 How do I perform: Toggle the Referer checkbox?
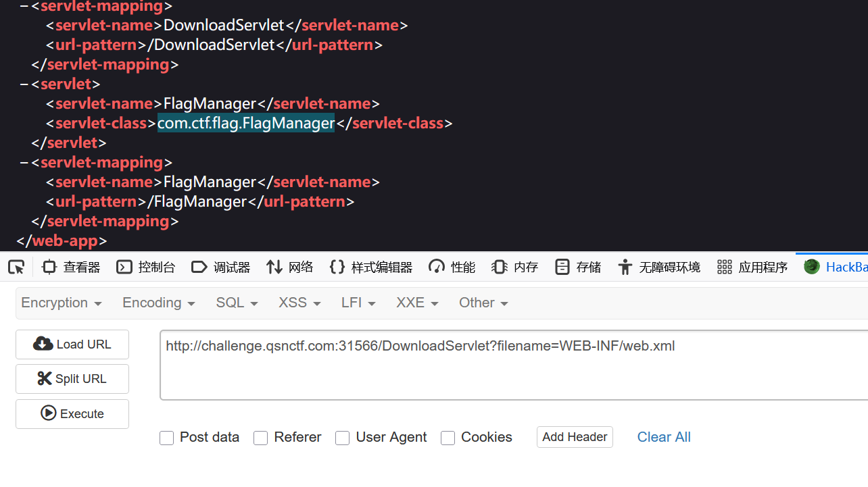click(260, 438)
